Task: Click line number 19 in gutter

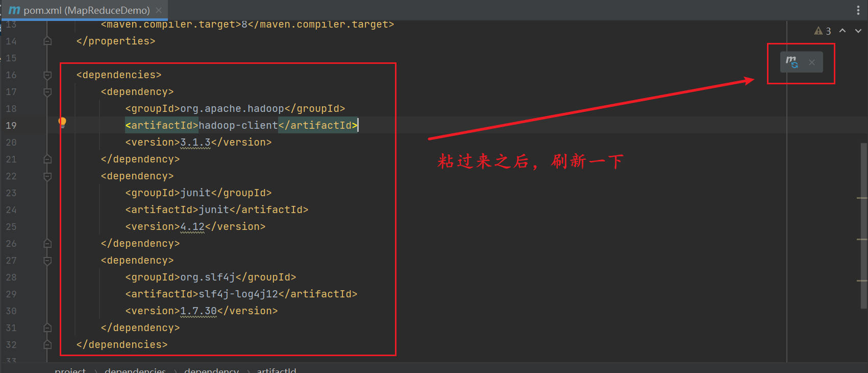Action: click(x=11, y=125)
